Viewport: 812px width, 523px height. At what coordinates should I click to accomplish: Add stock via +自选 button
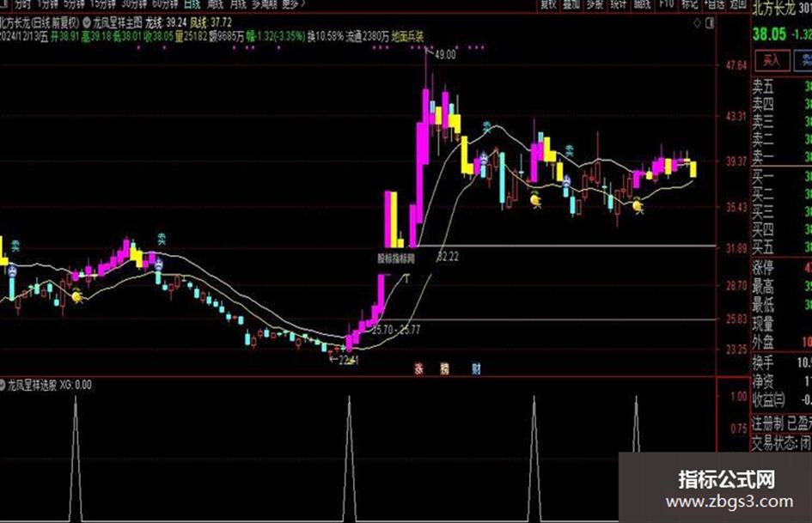715,4
